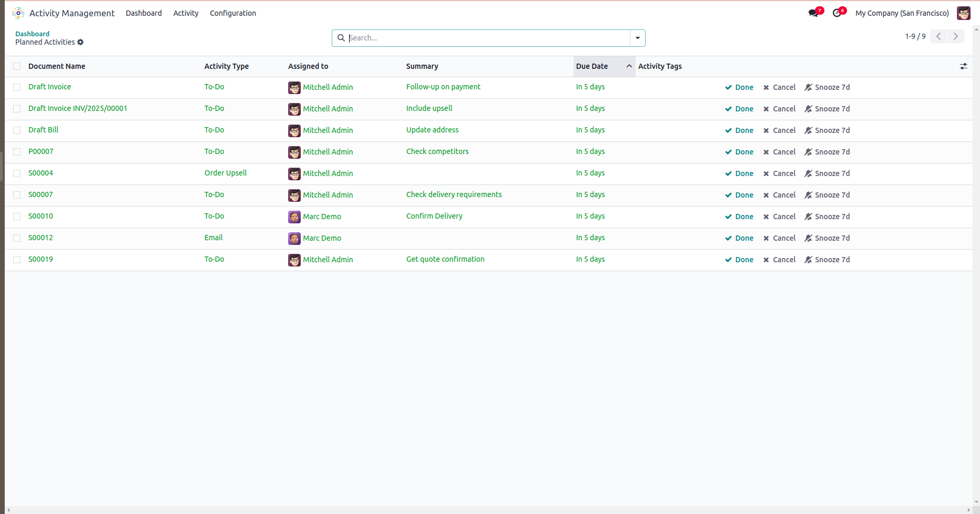The width and height of the screenshot is (980, 514).
Task: Check the Draft Invoice INV/2025/00001 row checkbox
Action: [x=17, y=109]
